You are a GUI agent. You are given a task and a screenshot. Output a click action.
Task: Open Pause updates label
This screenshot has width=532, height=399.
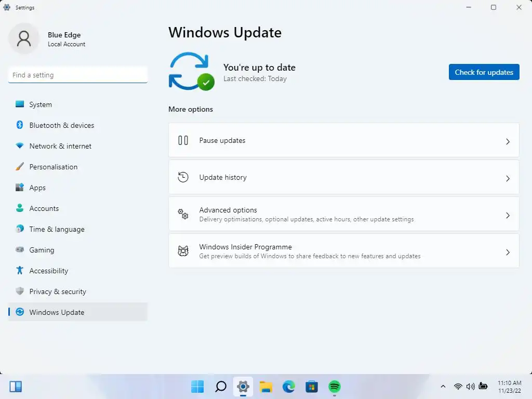click(222, 140)
